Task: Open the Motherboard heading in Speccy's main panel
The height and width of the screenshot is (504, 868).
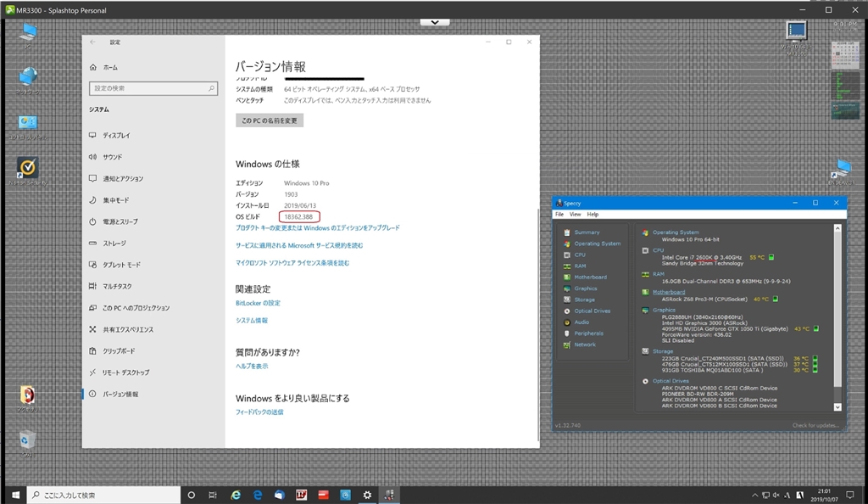Action: [669, 292]
